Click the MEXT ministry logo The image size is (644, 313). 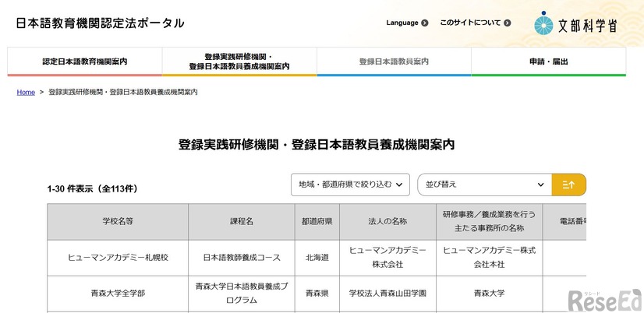tap(575, 24)
